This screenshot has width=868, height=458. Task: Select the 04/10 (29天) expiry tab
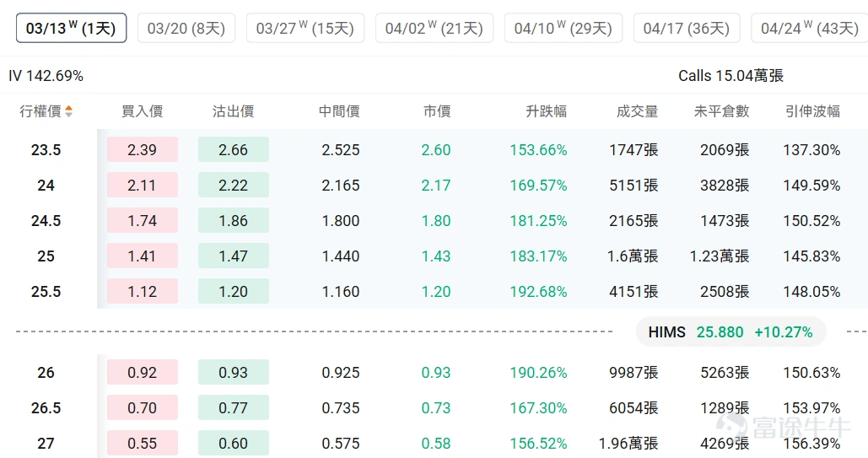pos(563,28)
